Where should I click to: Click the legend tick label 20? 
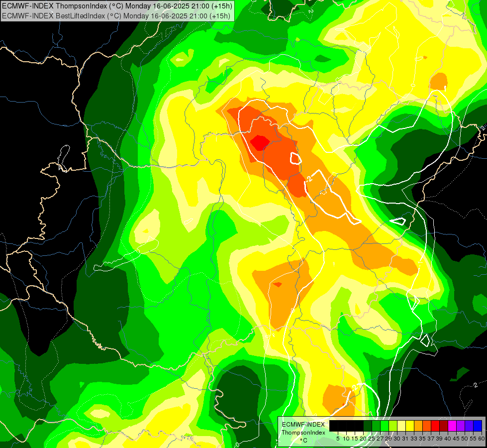click(x=363, y=439)
